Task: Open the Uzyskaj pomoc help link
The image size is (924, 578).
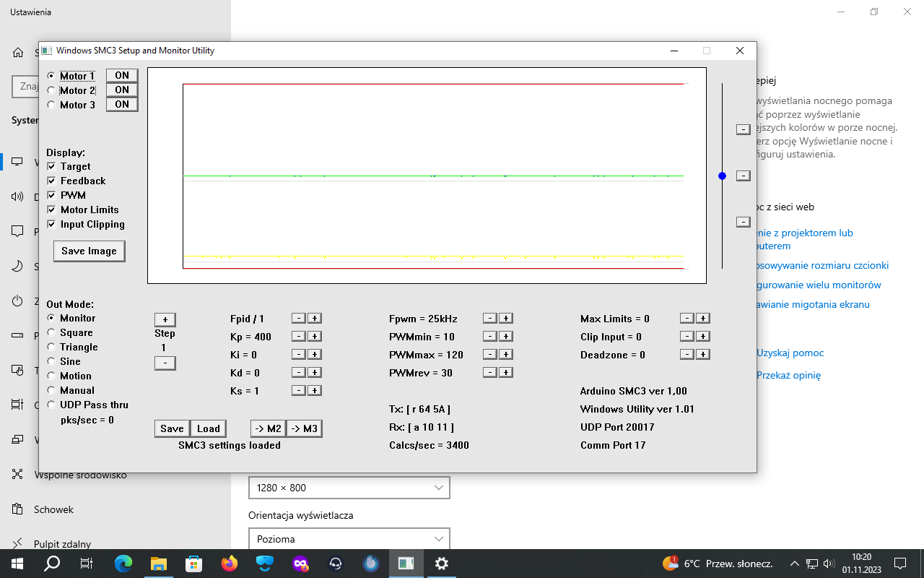Action: coord(790,353)
